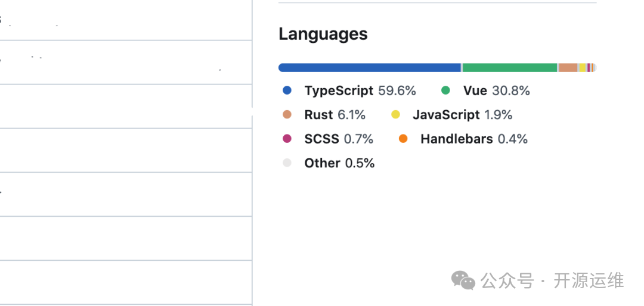Click the blue TypeScript segment of language bar
The width and height of the screenshot is (644, 306).
(x=370, y=68)
